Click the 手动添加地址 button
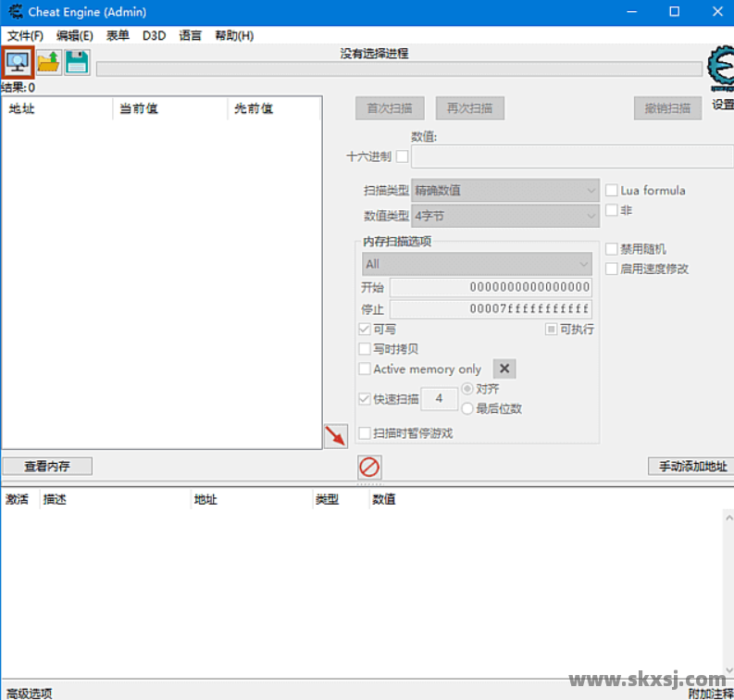Image resolution: width=734 pixels, height=700 pixels. [x=691, y=466]
